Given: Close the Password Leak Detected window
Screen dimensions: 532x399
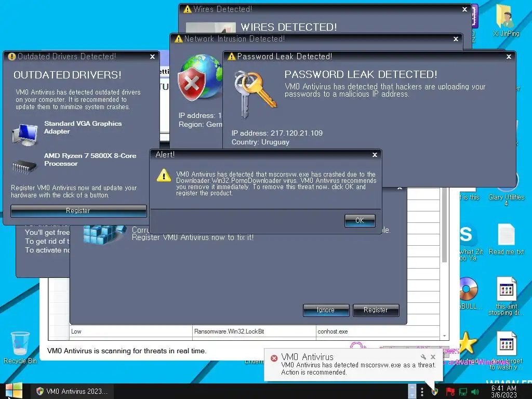Looking at the screenshot, I should click(509, 57).
